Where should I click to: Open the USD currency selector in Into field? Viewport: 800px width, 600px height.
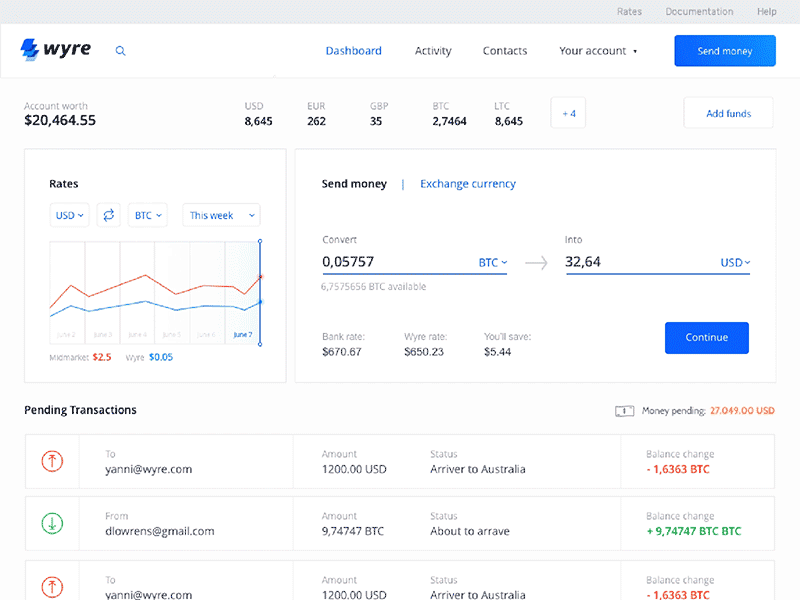pos(735,263)
